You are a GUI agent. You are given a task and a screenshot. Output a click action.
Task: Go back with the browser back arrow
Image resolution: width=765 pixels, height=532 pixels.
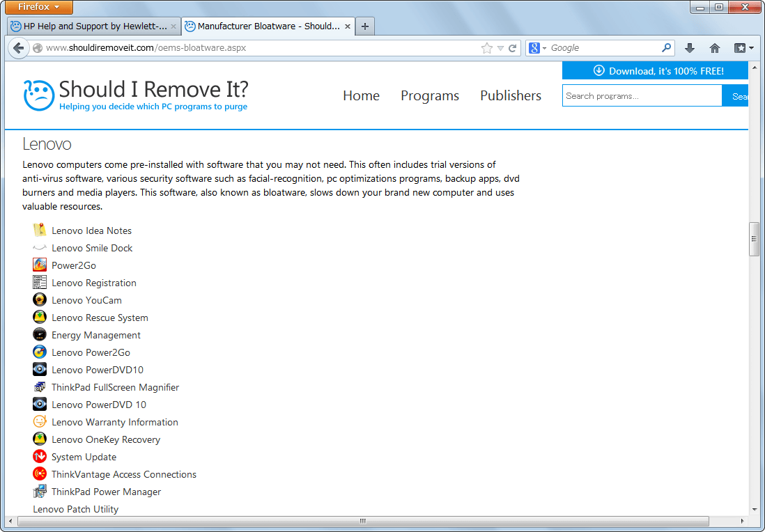[19, 48]
